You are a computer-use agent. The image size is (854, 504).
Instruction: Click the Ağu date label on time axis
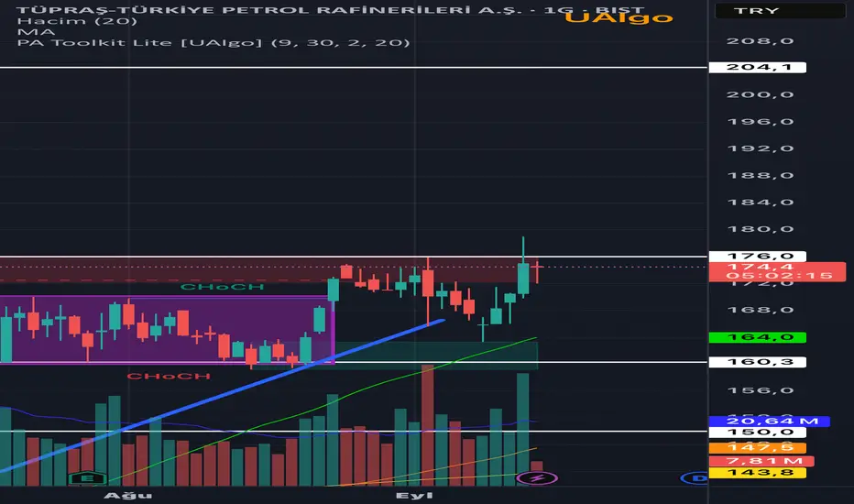pyautogui.click(x=128, y=495)
